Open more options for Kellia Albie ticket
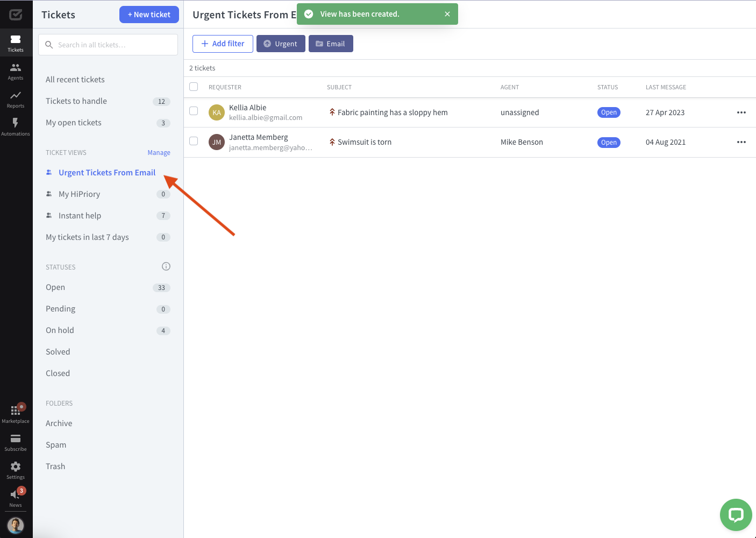Viewport: 756px width, 538px height. 741,112
